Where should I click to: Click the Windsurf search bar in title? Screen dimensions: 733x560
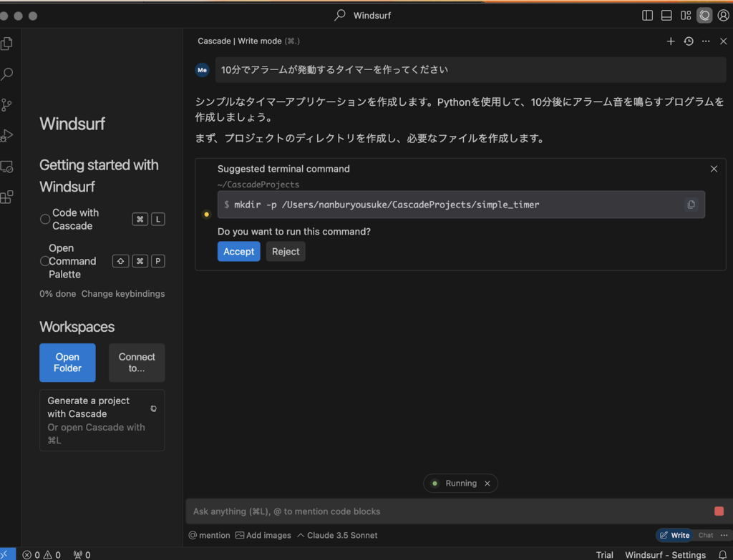pyautogui.click(x=363, y=16)
